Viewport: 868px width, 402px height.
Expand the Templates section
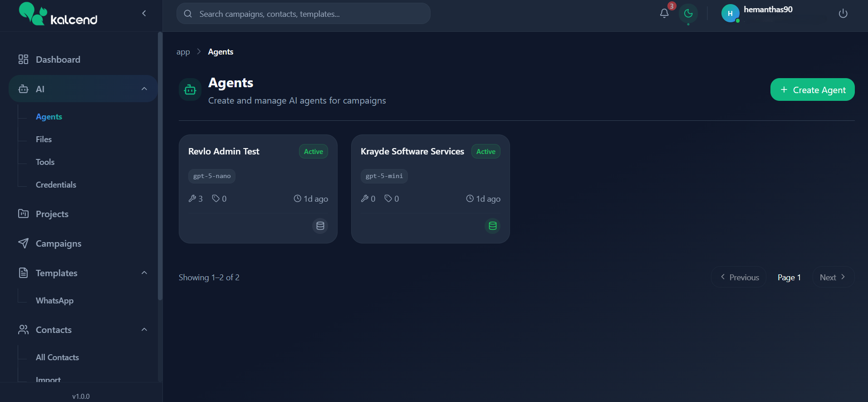pos(144,273)
